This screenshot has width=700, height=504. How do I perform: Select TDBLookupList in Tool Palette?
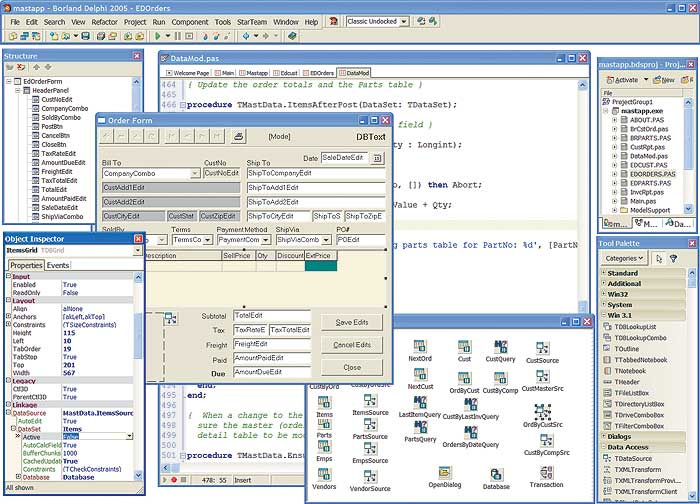[635, 327]
